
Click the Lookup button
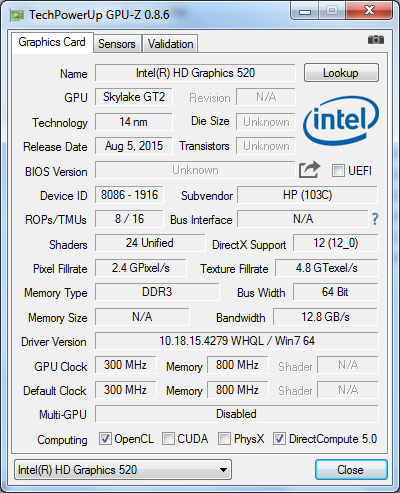(341, 73)
